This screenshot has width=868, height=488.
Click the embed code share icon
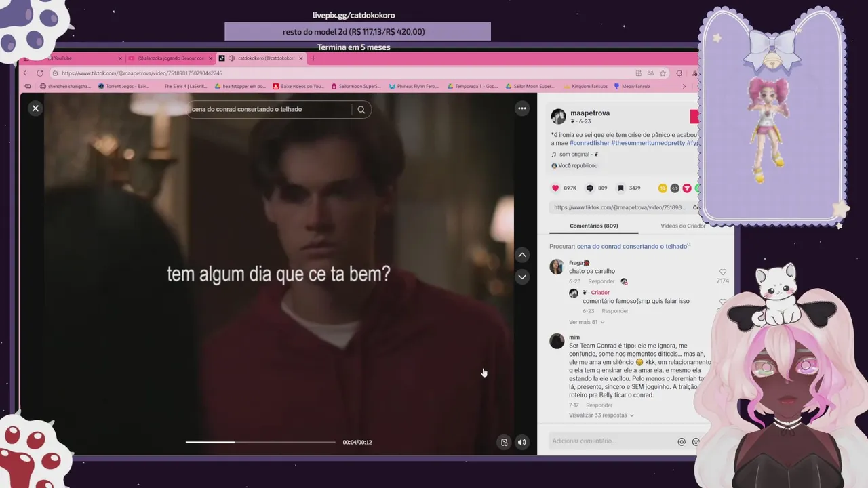(675, 188)
